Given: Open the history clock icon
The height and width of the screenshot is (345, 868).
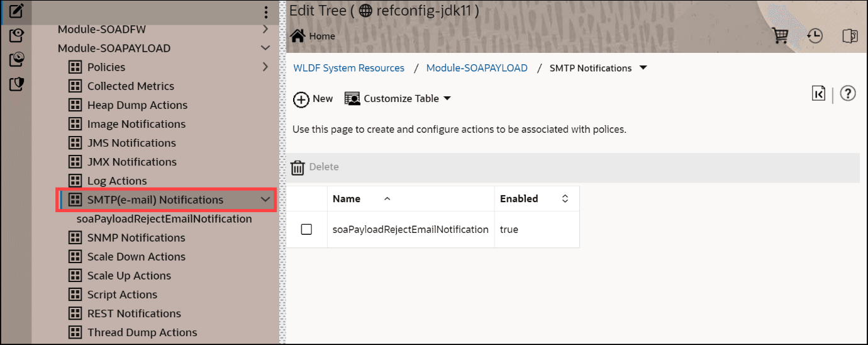Looking at the screenshot, I should 815,36.
